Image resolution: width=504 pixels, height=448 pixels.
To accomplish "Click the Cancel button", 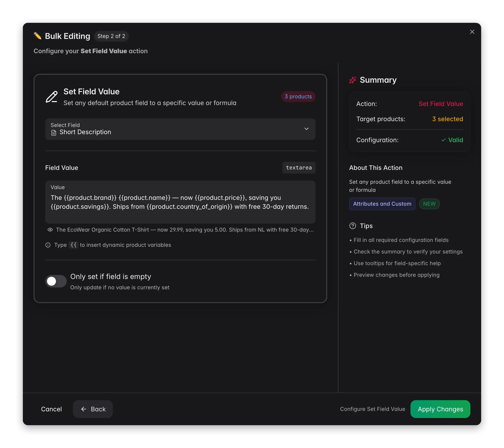I will point(51,409).
